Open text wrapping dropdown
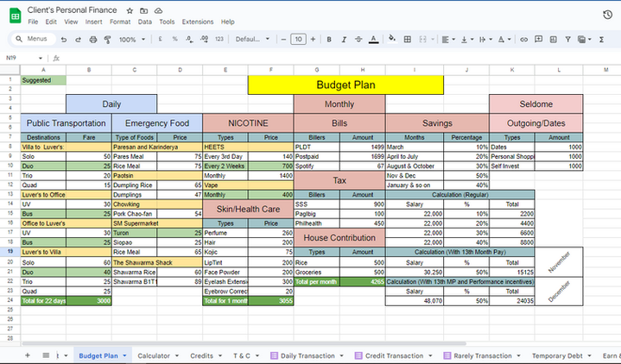Image resolution: width=621 pixels, height=364 pixels. coord(485,39)
